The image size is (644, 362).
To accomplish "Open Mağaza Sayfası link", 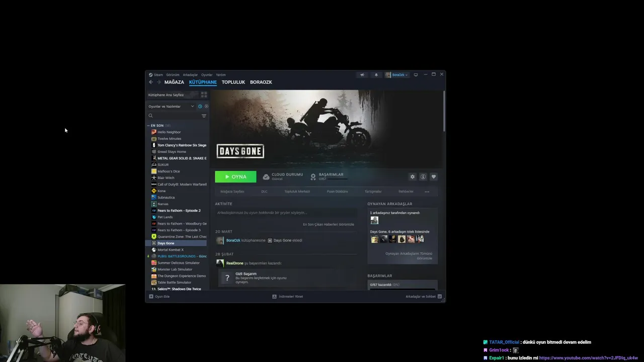I will [x=232, y=192].
